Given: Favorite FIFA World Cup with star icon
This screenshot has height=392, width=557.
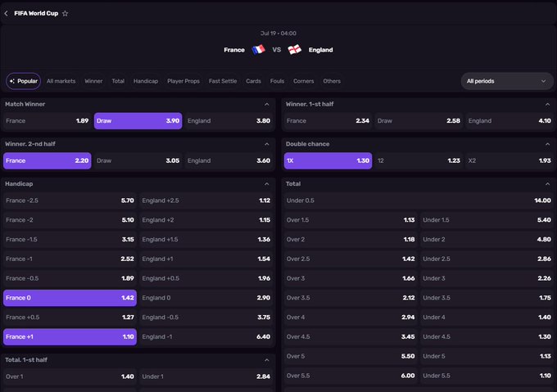Looking at the screenshot, I should tap(65, 13).
